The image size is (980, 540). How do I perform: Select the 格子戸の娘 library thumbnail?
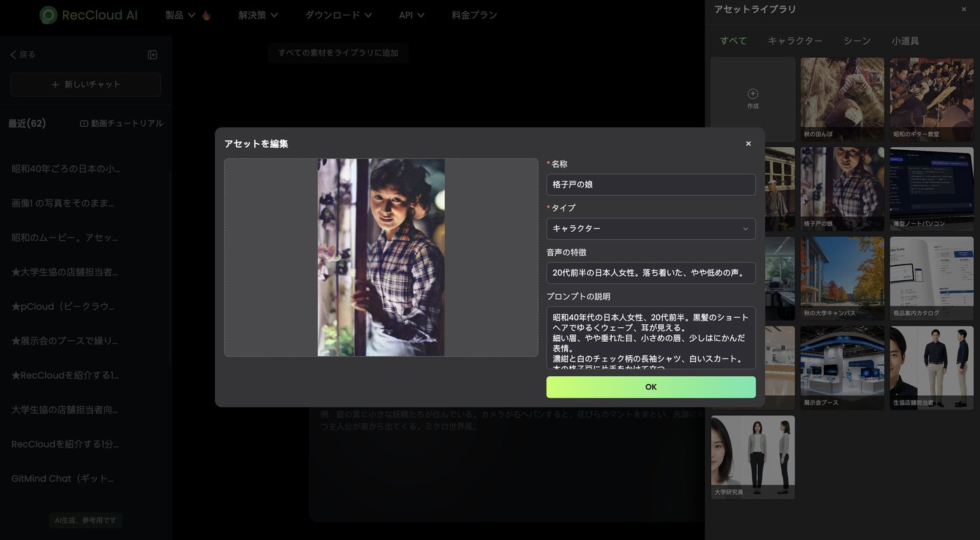(842, 189)
